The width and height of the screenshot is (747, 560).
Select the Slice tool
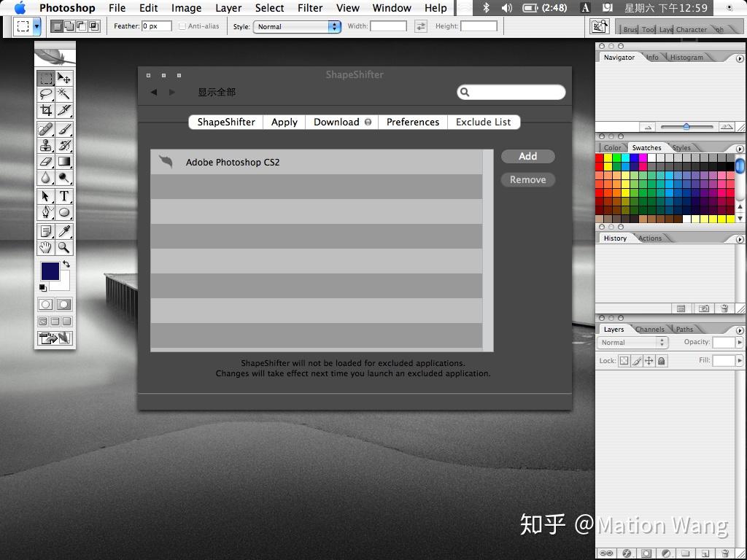(x=64, y=110)
